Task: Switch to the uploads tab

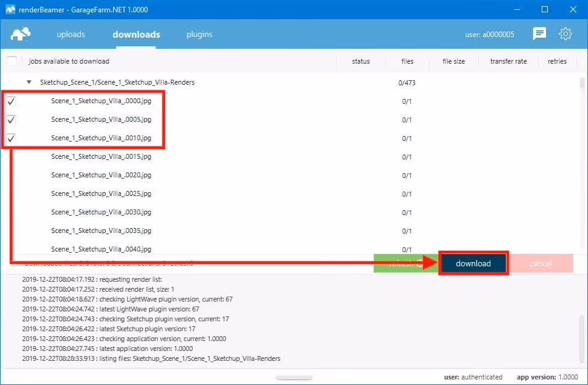Action: 70,34
